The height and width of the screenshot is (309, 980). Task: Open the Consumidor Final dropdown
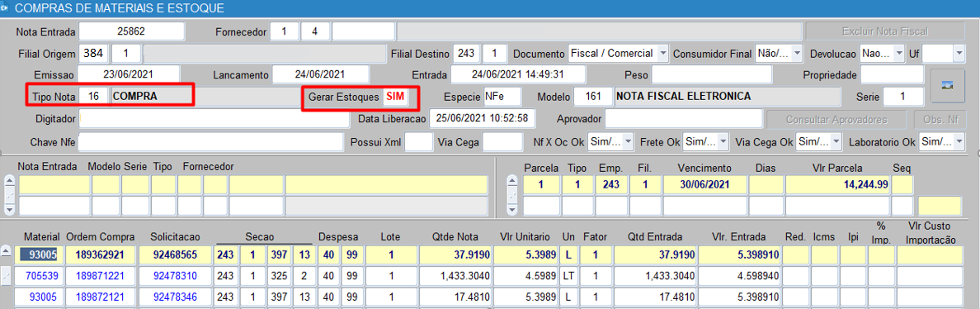click(x=798, y=54)
